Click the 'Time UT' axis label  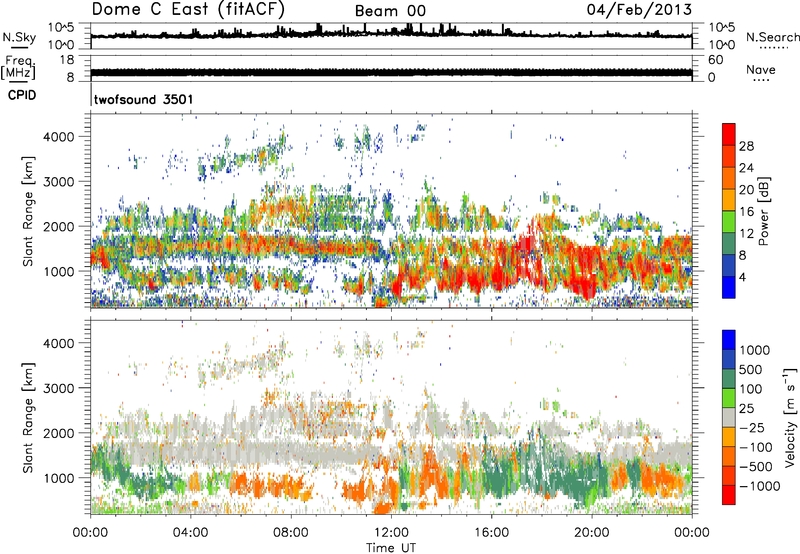(391, 547)
